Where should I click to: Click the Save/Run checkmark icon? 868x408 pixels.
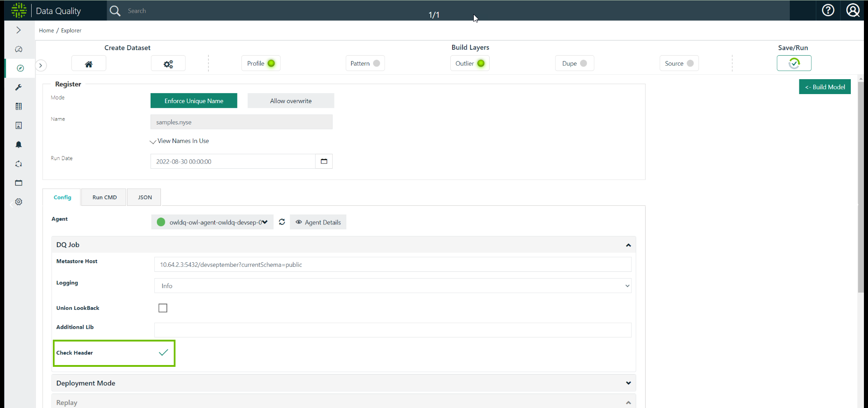point(793,63)
